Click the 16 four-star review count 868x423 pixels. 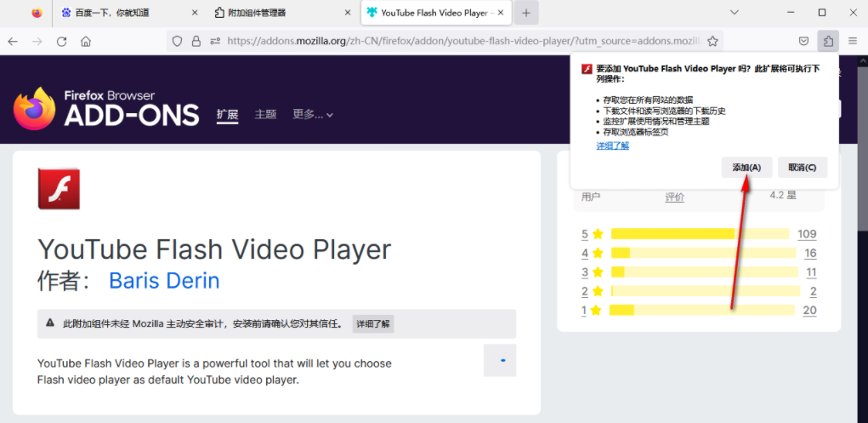(810, 254)
